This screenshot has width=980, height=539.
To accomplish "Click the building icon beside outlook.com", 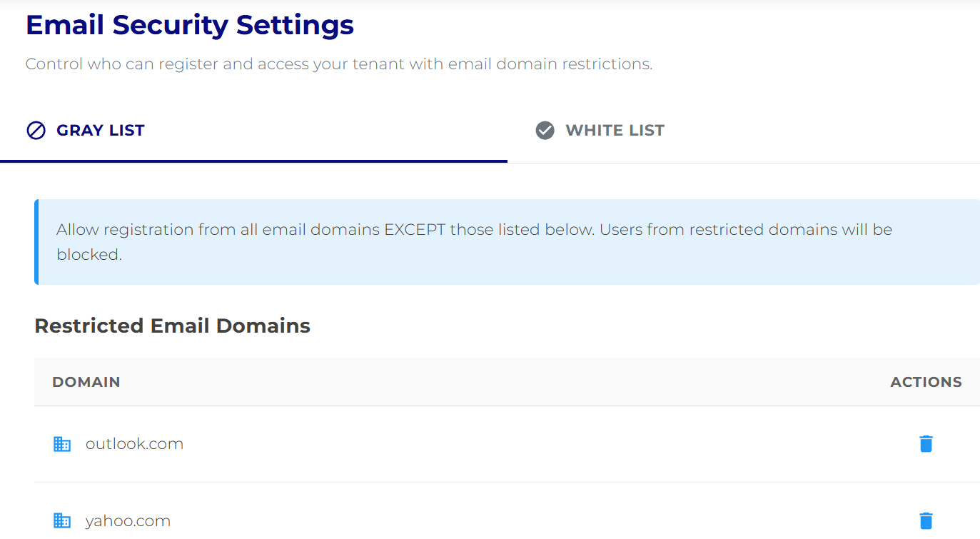I will pos(62,443).
